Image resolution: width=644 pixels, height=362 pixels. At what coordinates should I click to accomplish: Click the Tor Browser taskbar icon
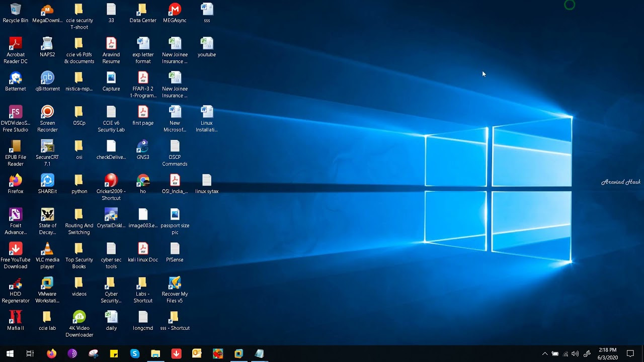[72, 353]
